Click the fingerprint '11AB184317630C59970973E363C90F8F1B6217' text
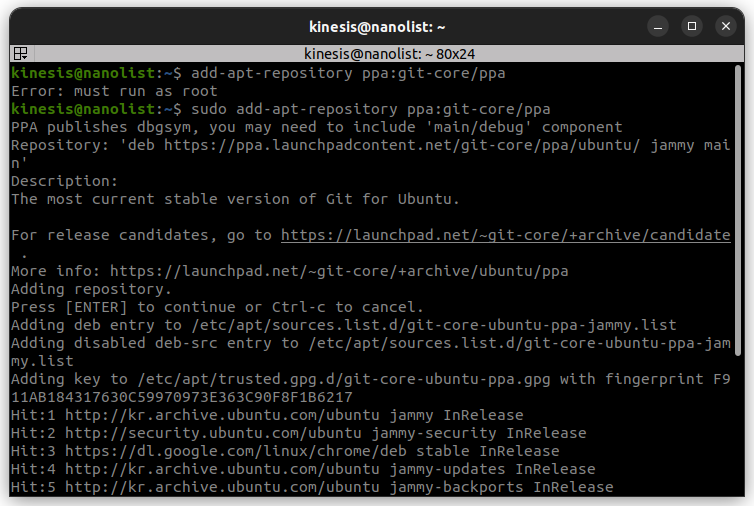Screen dimensions: 754x506 click(182, 397)
